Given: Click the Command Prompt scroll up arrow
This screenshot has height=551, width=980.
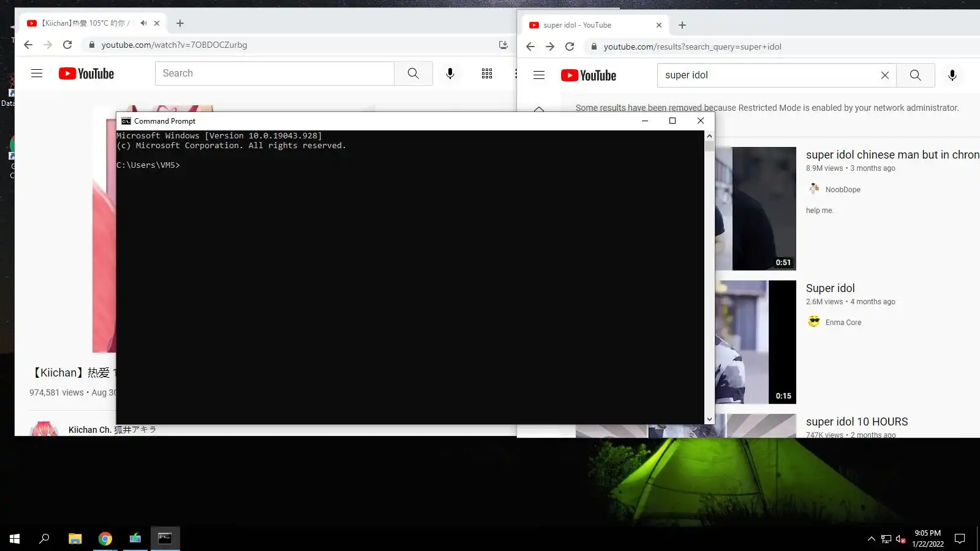Looking at the screenshot, I should pos(709,136).
